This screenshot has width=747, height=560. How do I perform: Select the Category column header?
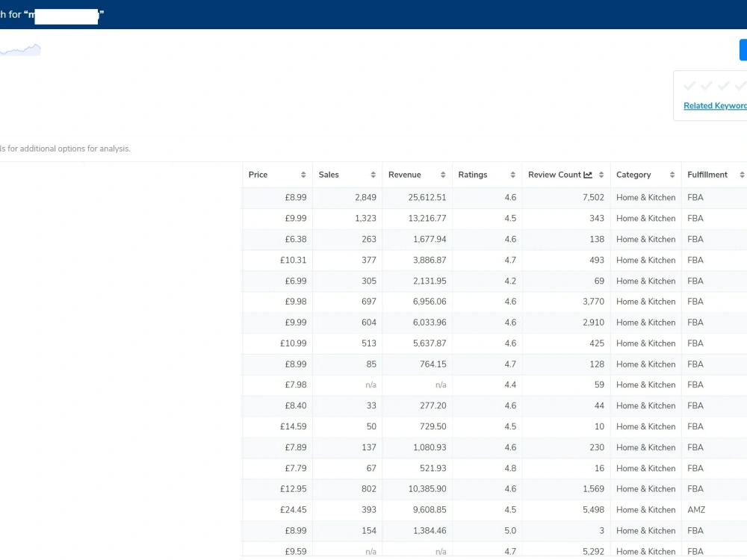tap(633, 175)
